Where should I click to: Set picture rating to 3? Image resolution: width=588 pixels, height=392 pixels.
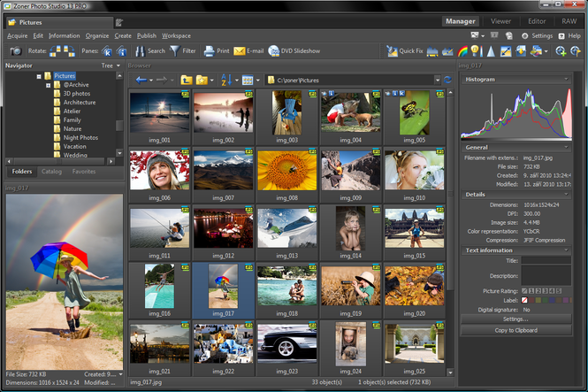tap(543, 291)
